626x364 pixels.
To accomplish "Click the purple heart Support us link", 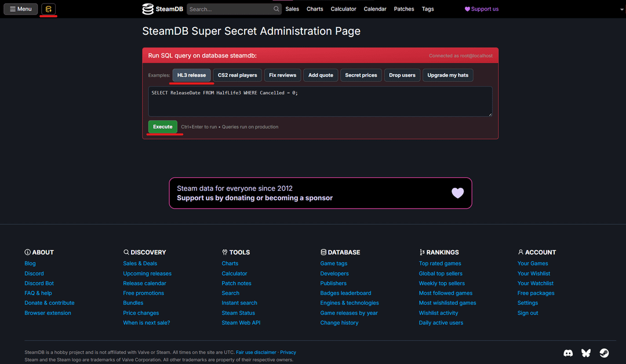I will point(481,9).
